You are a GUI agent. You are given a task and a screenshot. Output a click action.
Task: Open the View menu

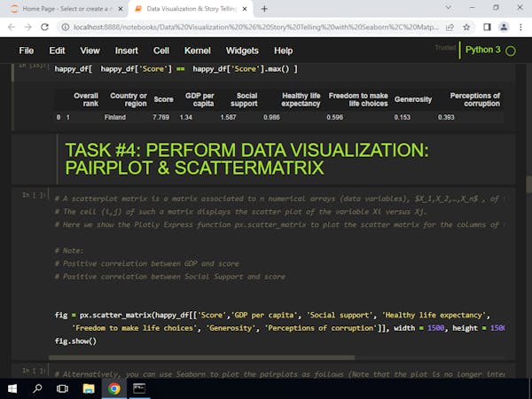[90, 51]
